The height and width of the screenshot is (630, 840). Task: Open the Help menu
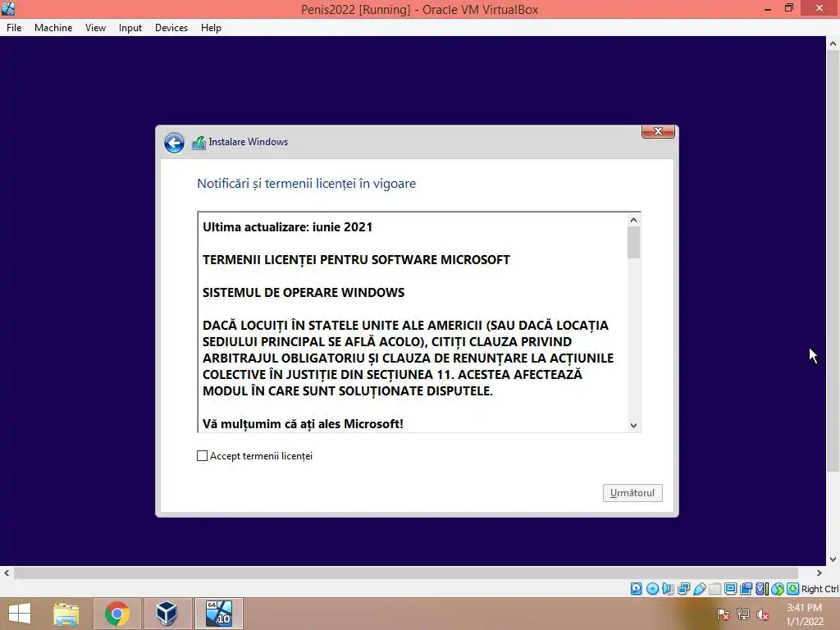point(211,28)
